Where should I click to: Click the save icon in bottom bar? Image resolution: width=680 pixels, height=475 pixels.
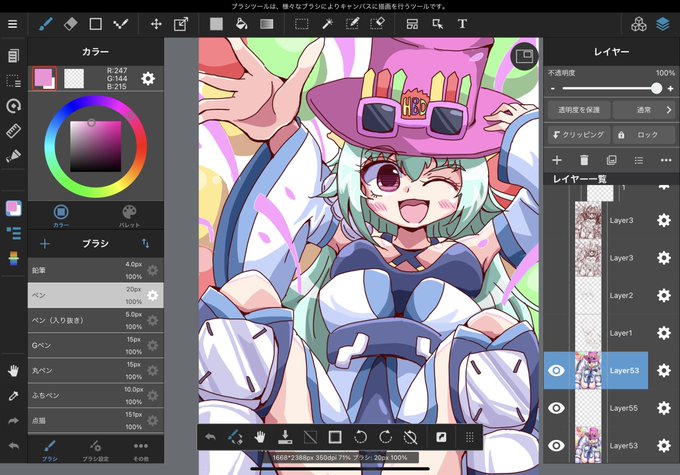(x=285, y=437)
